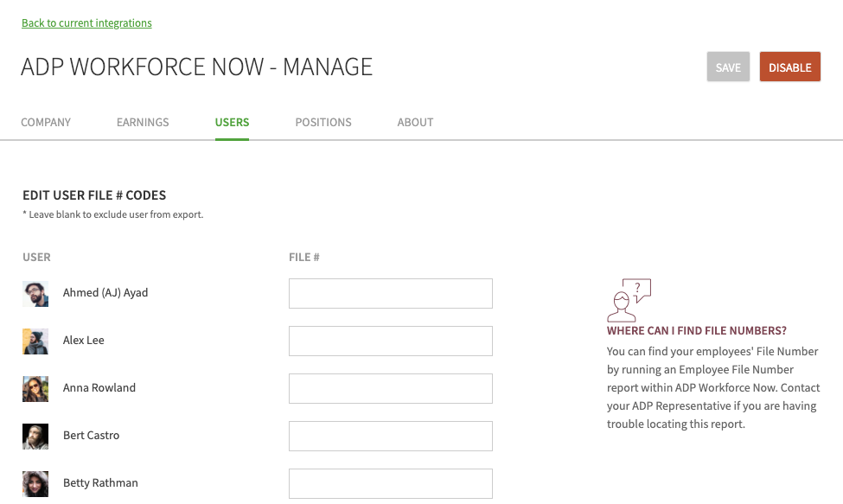Screen dimensions: 843x504
Task: Focus the File # field for Ahmed Ayad
Action: pyautogui.click(x=390, y=294)
